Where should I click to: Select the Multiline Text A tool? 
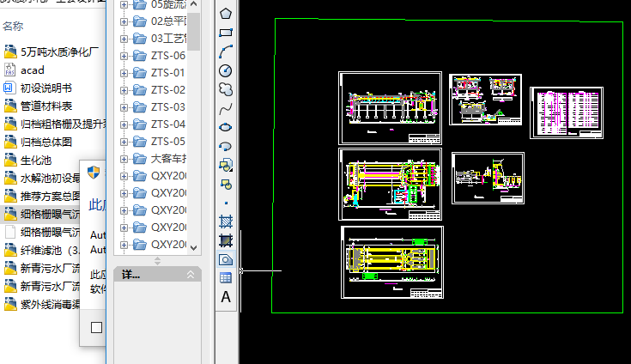[x=226, y=297]
